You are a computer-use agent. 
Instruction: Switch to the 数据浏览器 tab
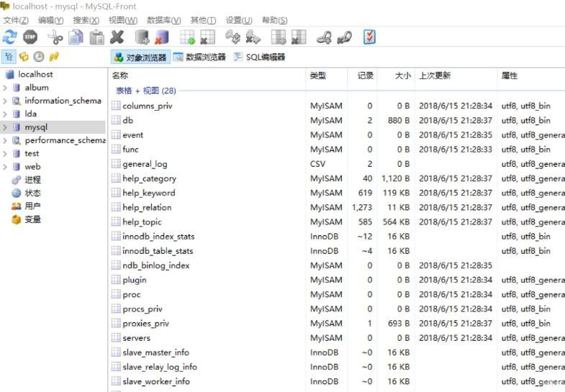point(199,57)
